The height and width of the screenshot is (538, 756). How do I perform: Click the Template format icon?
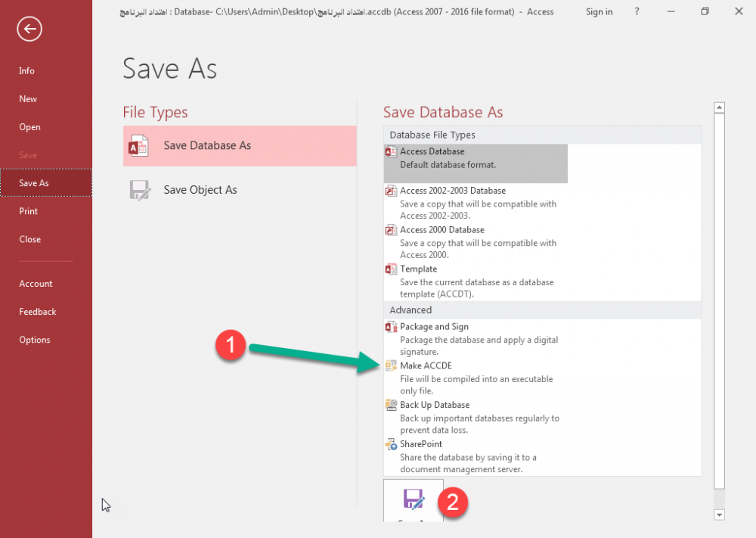(x=391, y=269)
